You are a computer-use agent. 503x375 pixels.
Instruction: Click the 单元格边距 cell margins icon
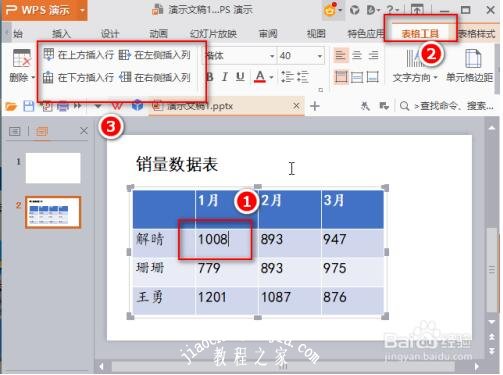point(473,58)
